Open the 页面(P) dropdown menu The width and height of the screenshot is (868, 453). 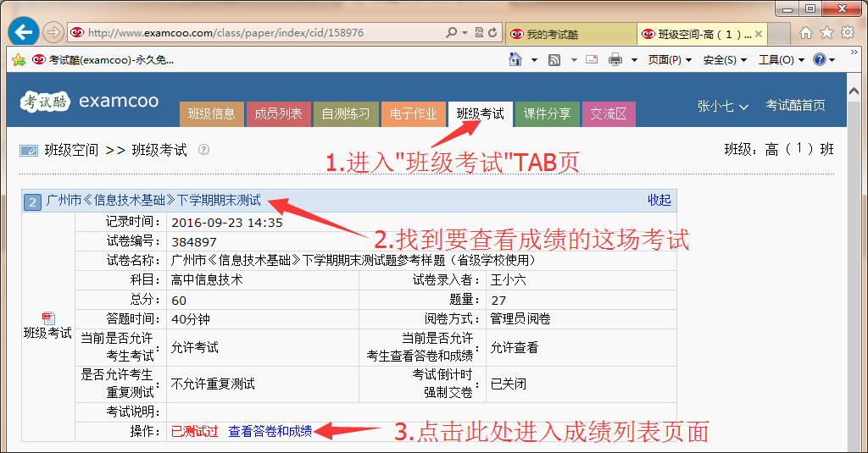[670, 60]
